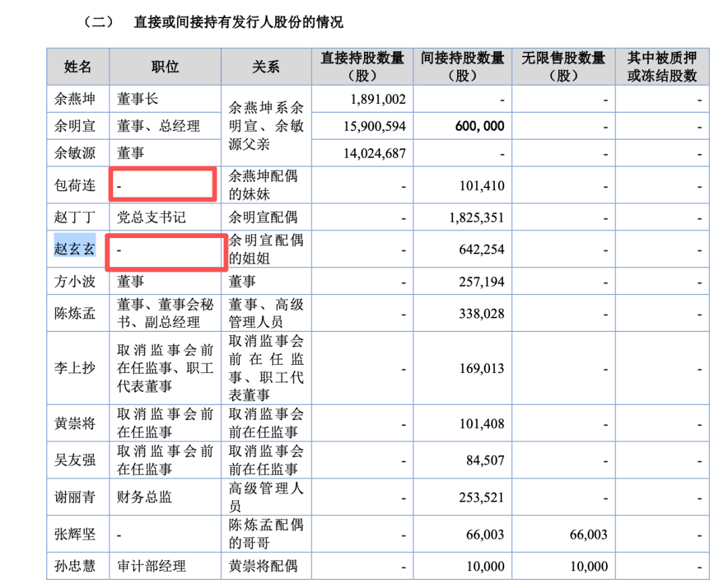The image size is (728, 588).
Task: Click the name 孙忠慧
Action: click(75, 566)
